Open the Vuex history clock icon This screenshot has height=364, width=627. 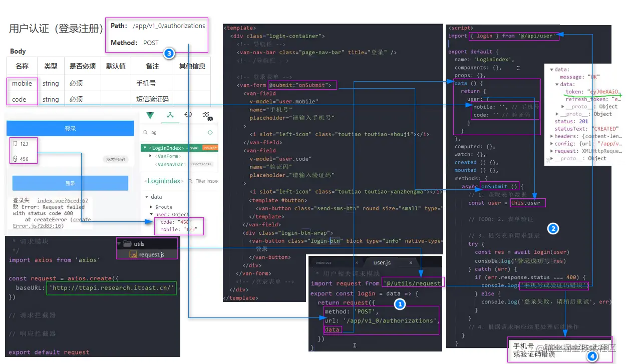pyautogui.click(x=188, y=115)
